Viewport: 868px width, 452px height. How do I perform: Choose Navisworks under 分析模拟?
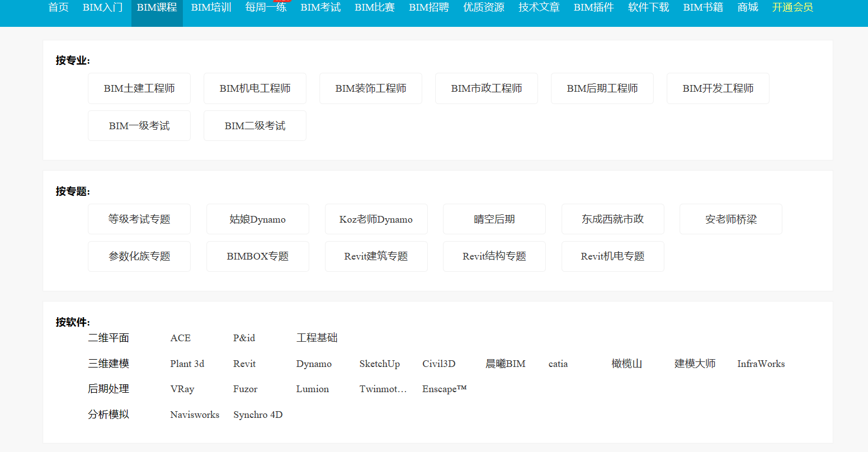(x=195, y=415)
